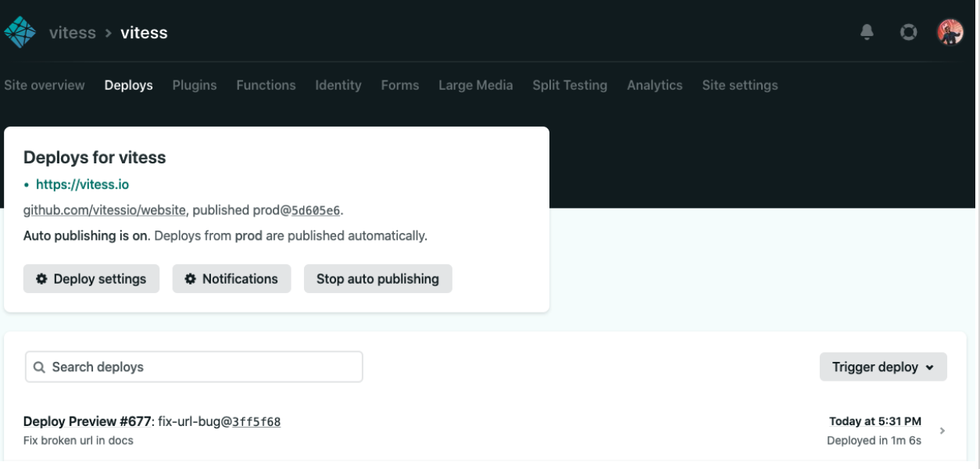Screen dimensions: 980x469
Task: Switch to the Site overview tab
Action: (x=45, y=85)
